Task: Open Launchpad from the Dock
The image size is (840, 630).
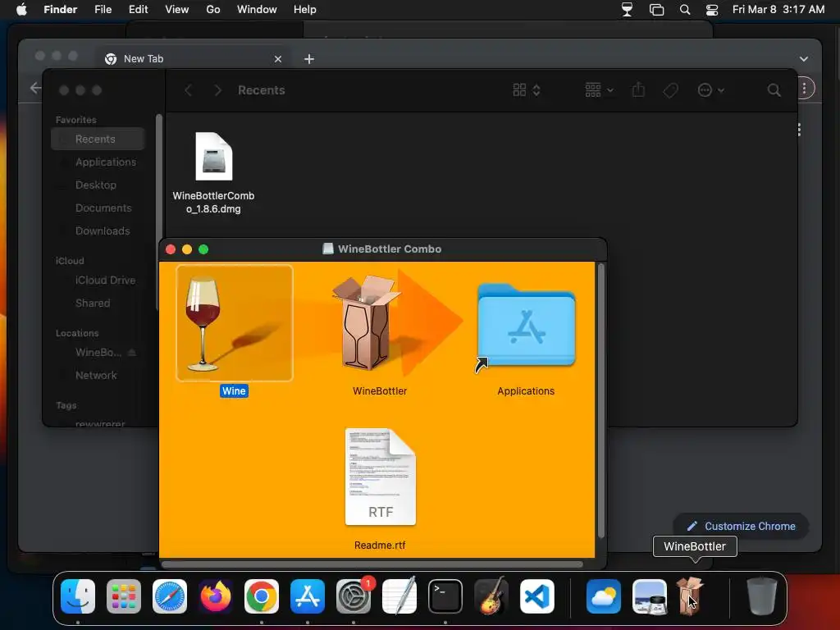Action: (x=124, y=596)
